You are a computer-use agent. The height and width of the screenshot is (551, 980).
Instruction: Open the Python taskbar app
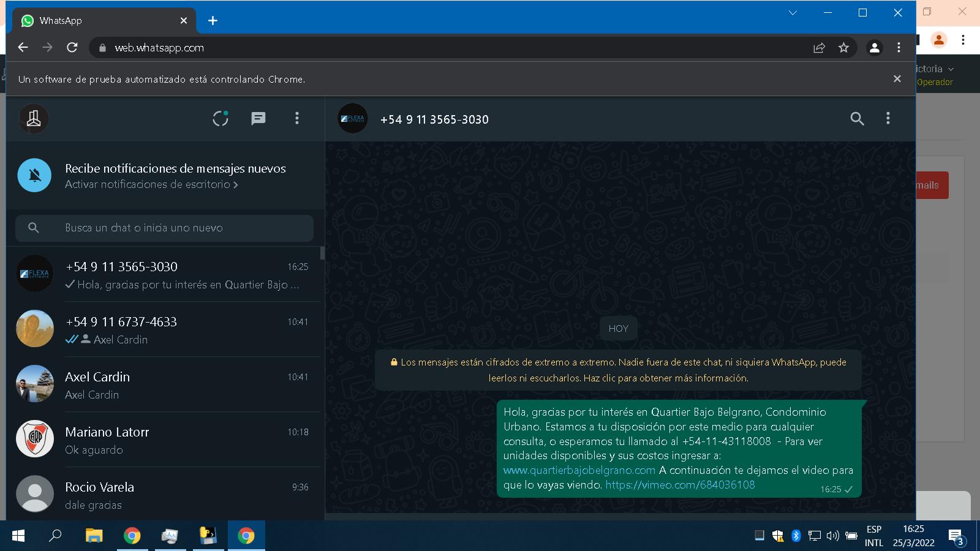click(208, 536)
